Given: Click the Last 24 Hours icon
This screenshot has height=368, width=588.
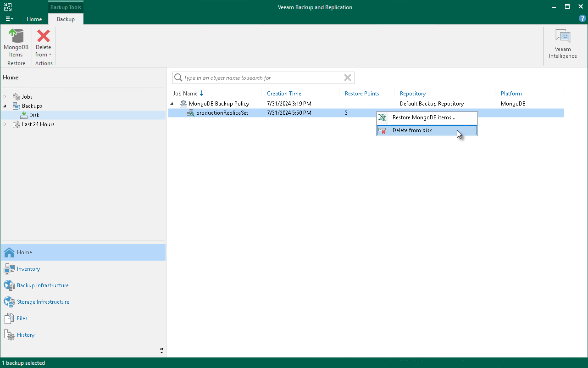Looking at the screenshot, I should (17, 124).
